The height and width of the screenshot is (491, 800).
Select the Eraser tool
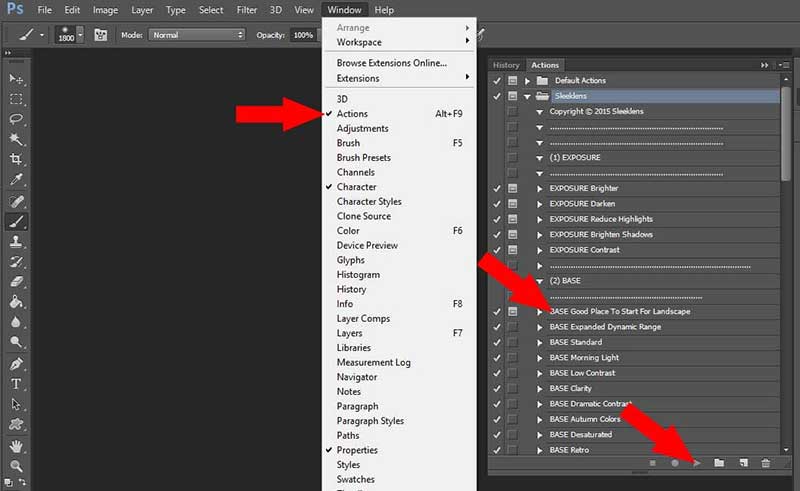16,282
